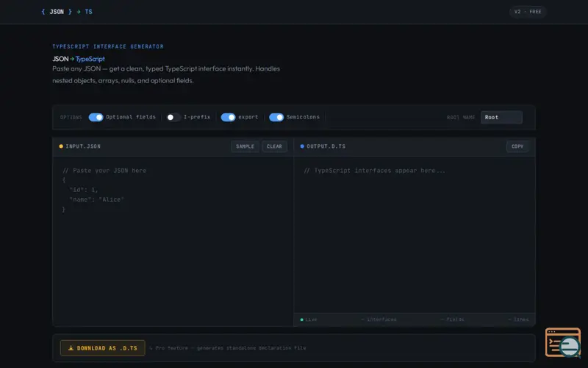588x368 pixels.
Task: Click DOWNLOAD AS .D.TS button
Action: tap(103, 348)
